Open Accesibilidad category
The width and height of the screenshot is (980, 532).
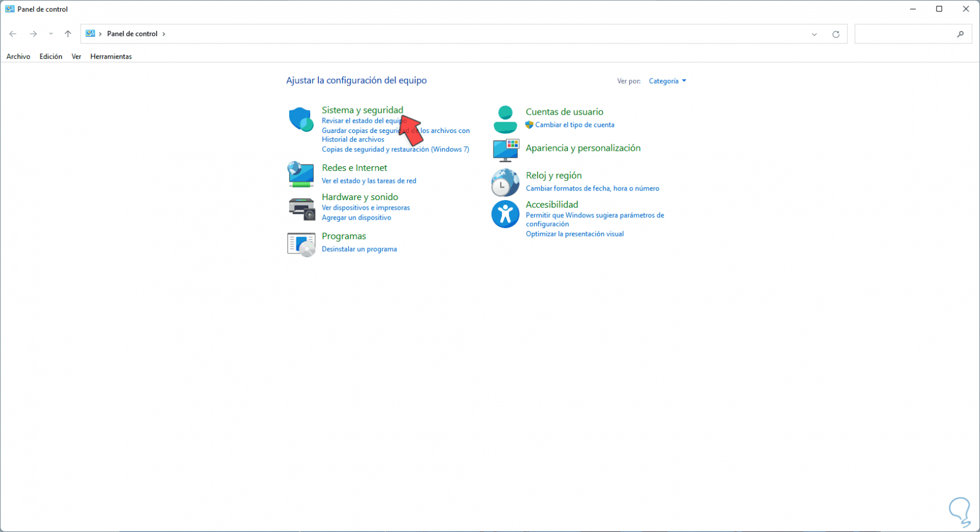(552, 205)
